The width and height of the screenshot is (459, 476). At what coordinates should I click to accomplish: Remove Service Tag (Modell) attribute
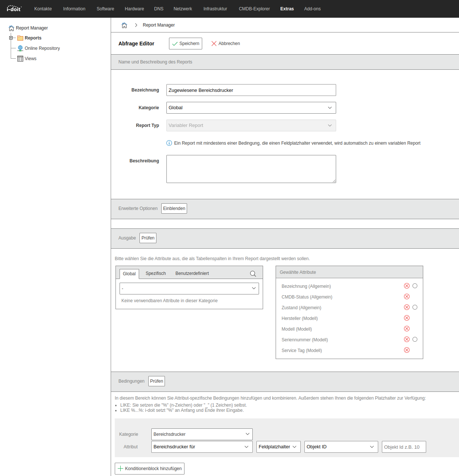(x=407, y=350)
